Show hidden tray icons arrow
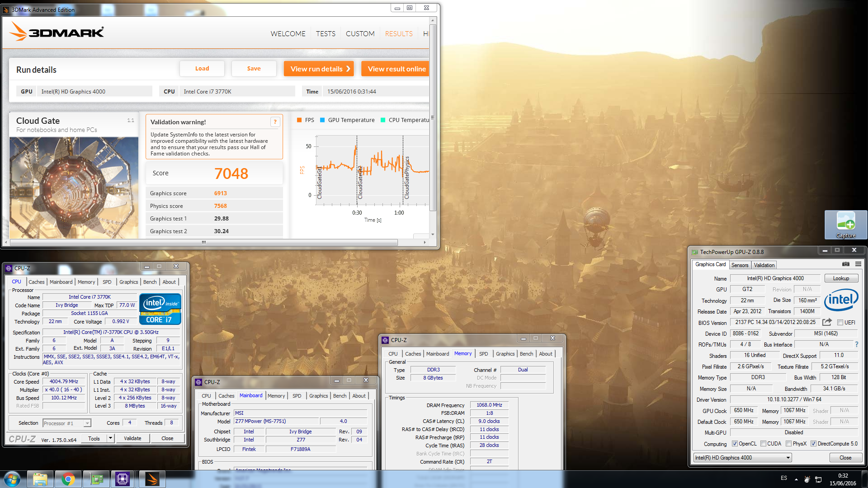Image resolution: width=868 pixels, height=488 pixels. click(x=796, y=479)
